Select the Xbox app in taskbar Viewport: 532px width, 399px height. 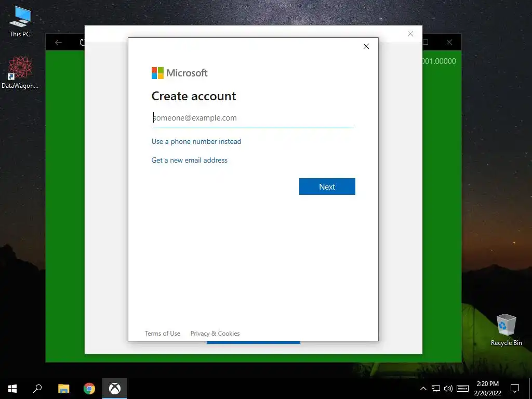coord(115,389)
